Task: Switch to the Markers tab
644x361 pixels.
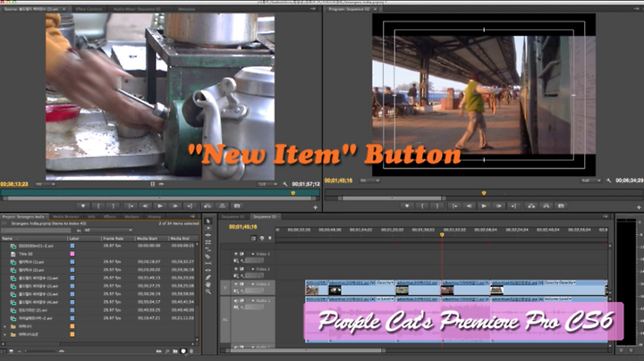Action: click(131, 216)
